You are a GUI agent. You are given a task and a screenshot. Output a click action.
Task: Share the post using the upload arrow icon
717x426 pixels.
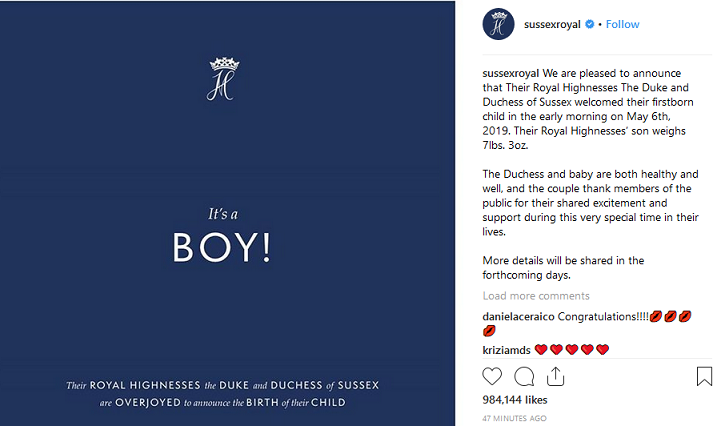[x=556, y=376]
